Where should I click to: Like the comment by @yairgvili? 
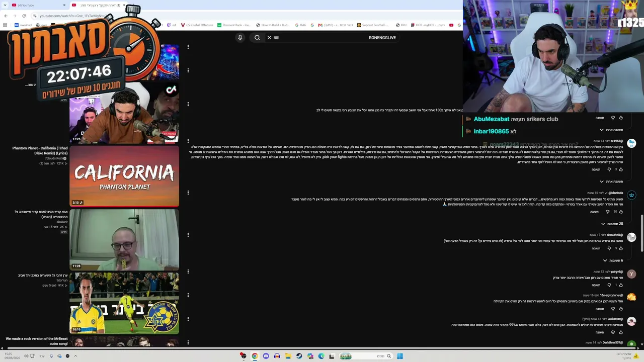621,285
